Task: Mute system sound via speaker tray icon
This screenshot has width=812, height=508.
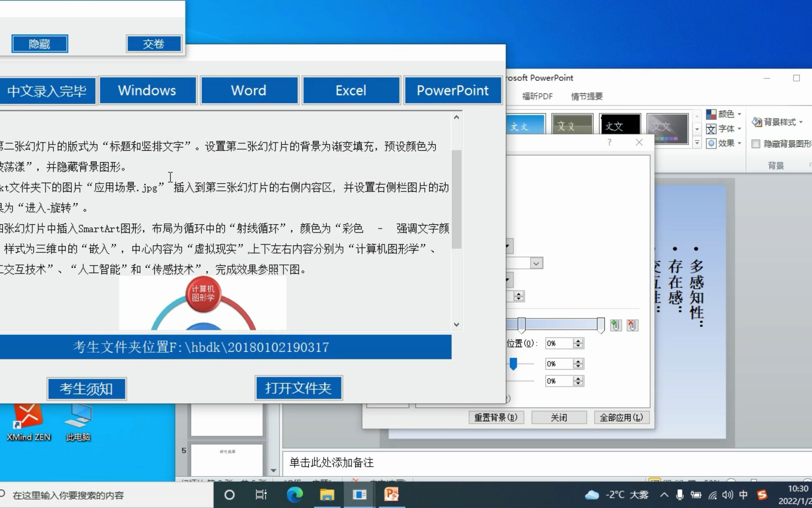Action: coord(727,495)
